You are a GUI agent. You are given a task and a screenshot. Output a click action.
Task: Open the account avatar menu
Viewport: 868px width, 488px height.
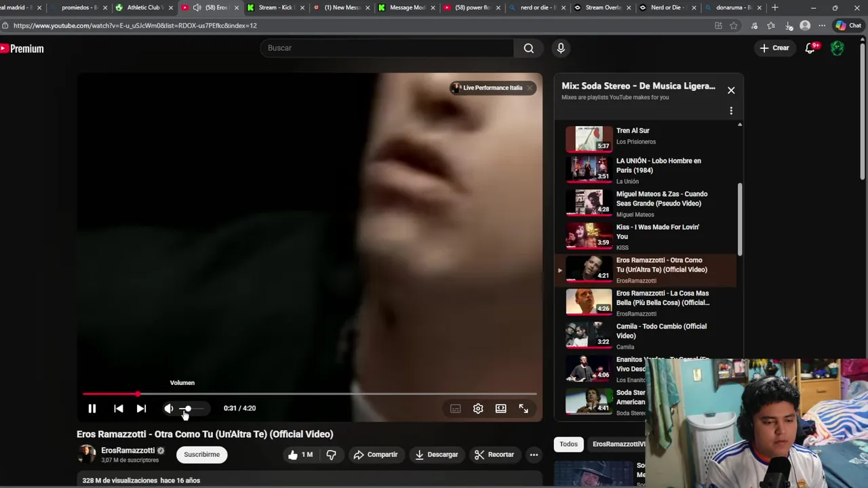pos(837,48)
